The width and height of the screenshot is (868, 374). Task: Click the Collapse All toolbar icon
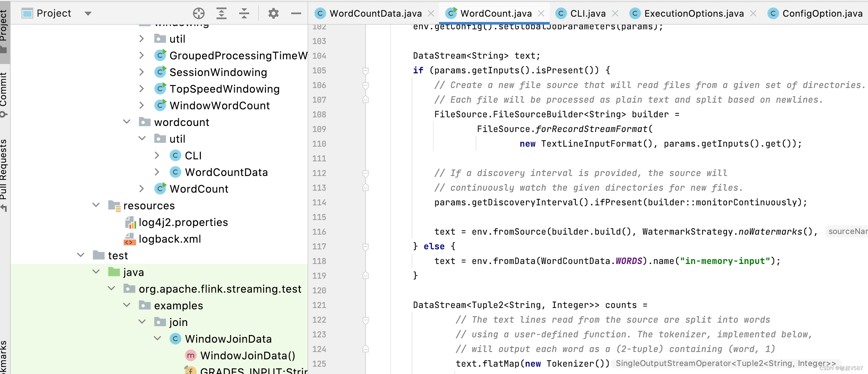tap(244, 13)
